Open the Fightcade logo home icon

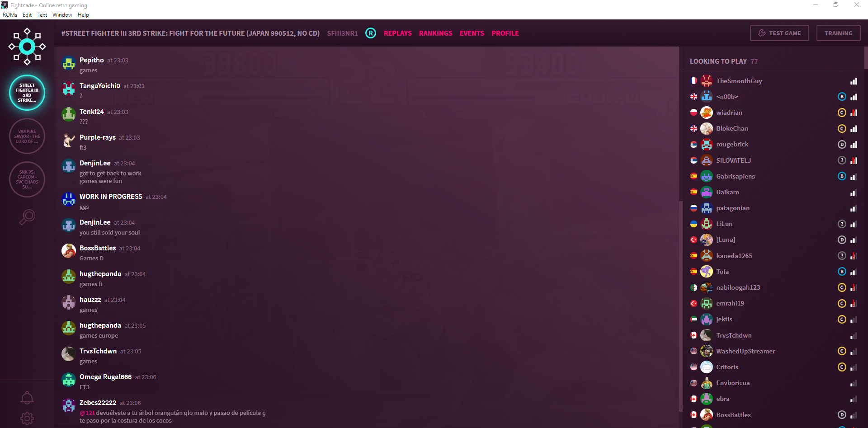pos(27,47)
